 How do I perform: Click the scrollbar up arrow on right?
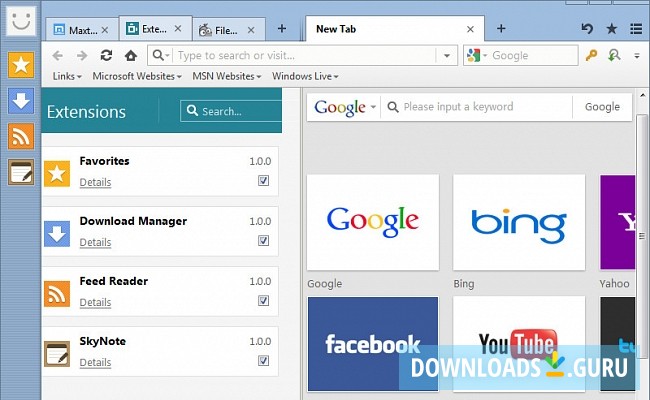click(643, 95)
